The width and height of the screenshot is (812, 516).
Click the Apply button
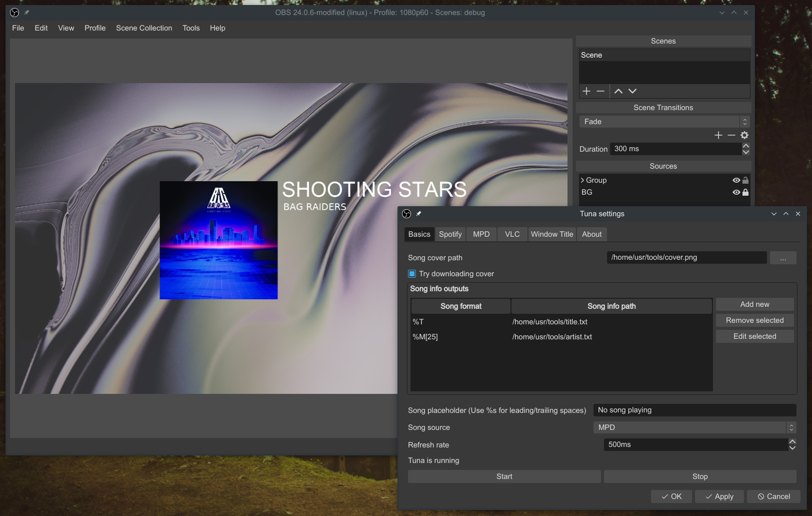pos(719,496)
